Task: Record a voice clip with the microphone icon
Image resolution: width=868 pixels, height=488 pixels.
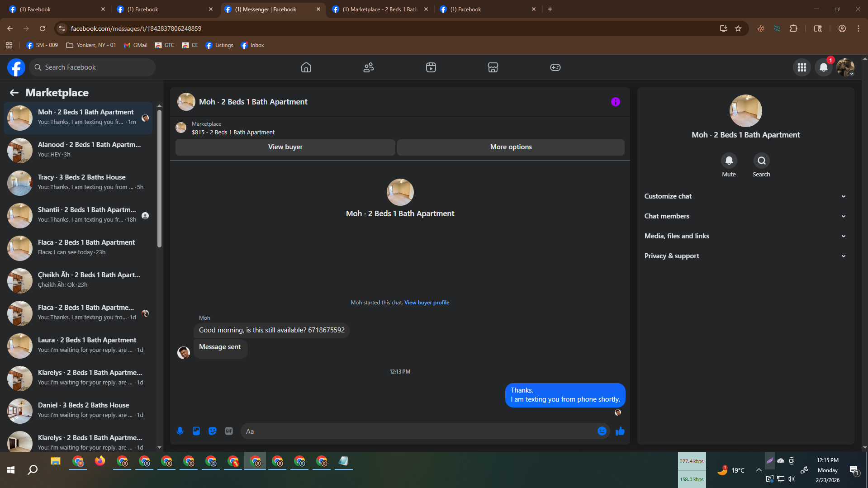Action: (x=180, y=431)
